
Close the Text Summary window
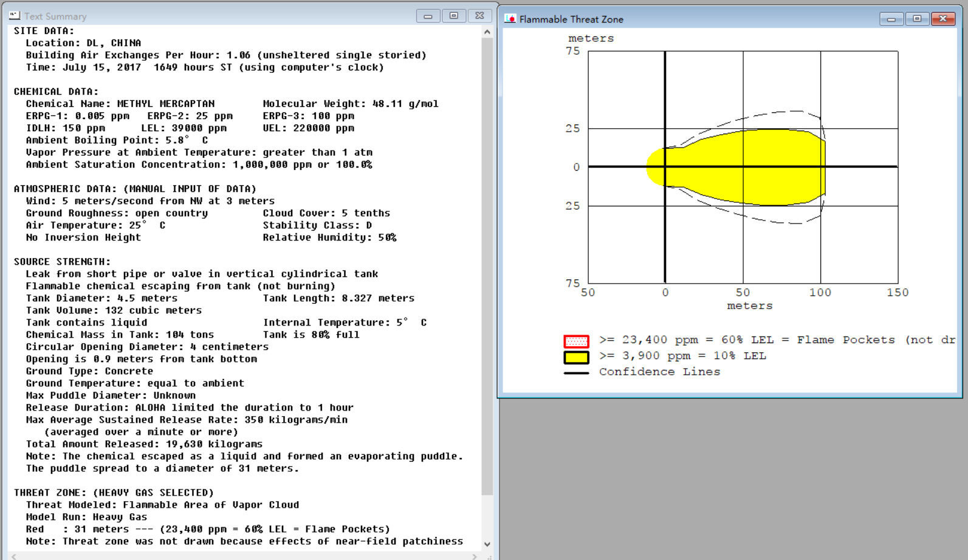(x=479, y=16)
